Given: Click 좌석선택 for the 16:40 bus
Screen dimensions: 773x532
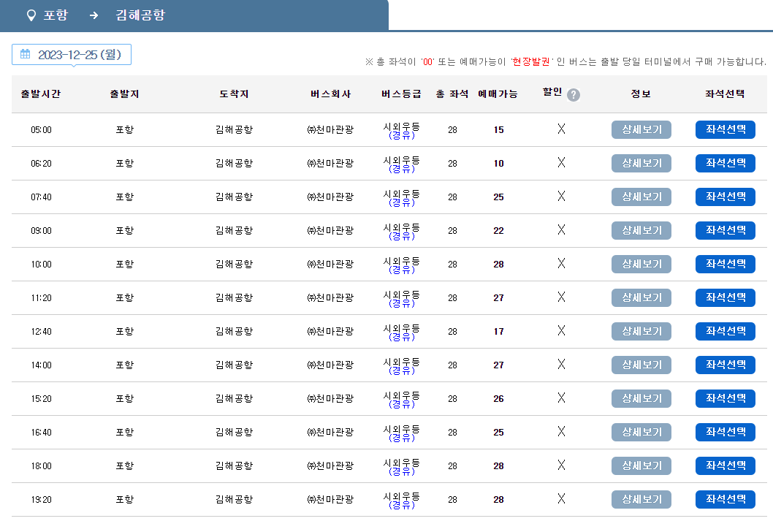Looking at the screenshot, I should click(x=726, y=433).
